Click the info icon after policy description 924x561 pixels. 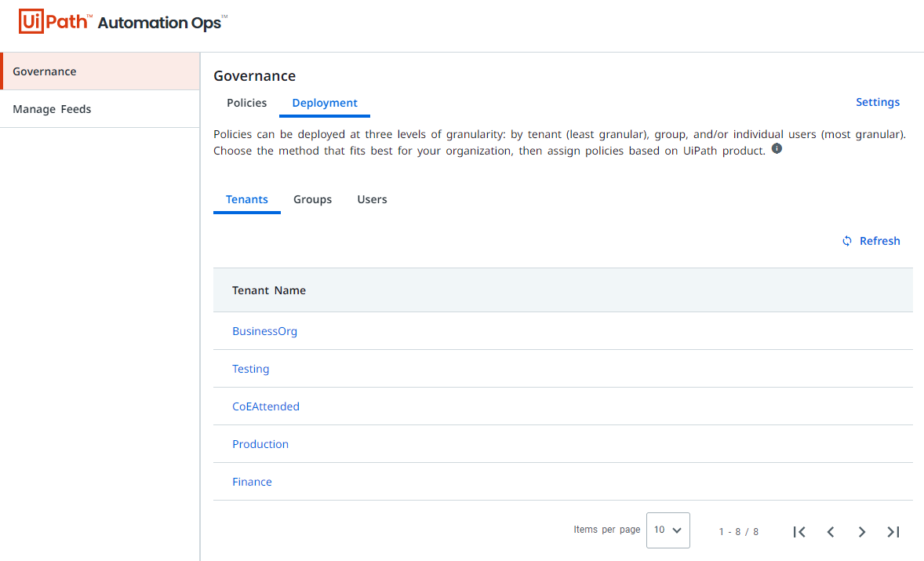[x=777, y=148]
